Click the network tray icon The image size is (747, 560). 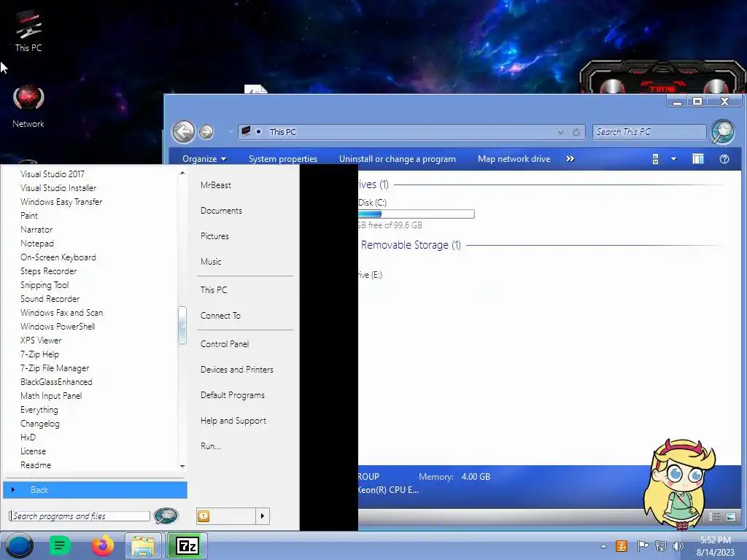pos(661,545)
